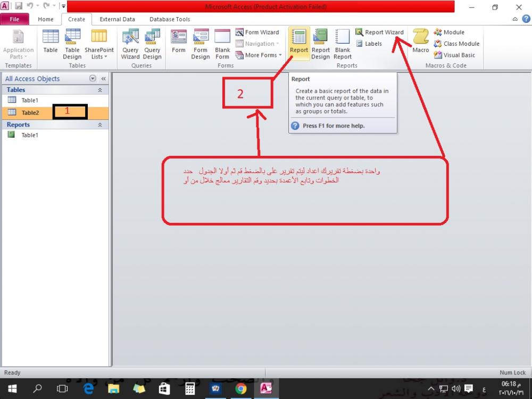Viewport: 532px width, 399px height.
Task: Open Task View
Action: click(62, 388)
